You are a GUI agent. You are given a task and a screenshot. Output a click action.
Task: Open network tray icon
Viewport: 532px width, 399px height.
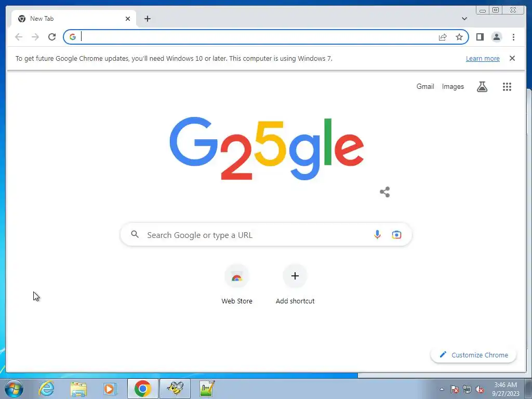[467, 390]
